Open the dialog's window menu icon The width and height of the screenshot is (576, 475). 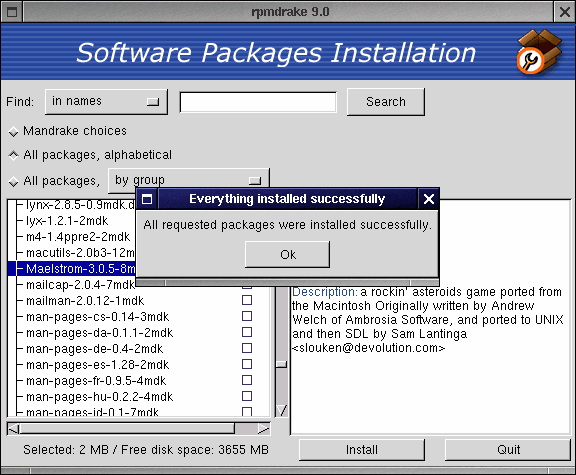[147, 199]
